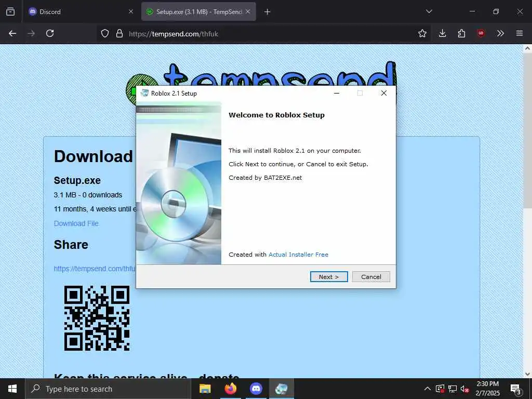Open a new browser tab
This screenshot has height=399, width=532.
pos(267,12)
